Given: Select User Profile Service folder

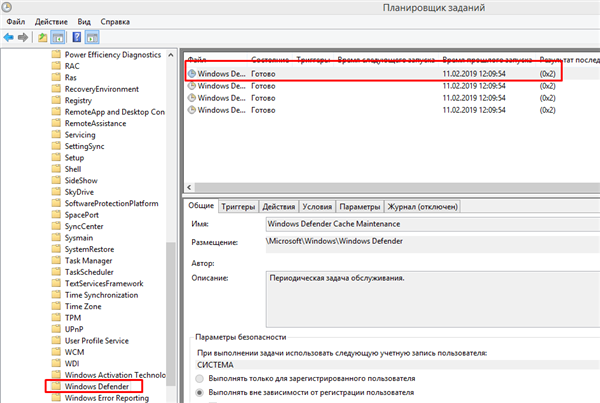Looking at the screenshot, I should [96, 341].
